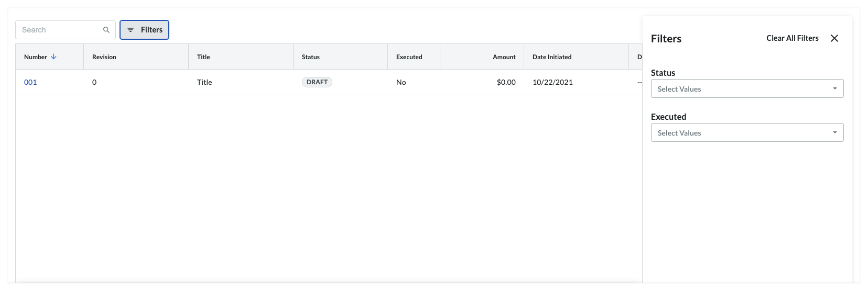Open record 001 link

coord(30,82)
